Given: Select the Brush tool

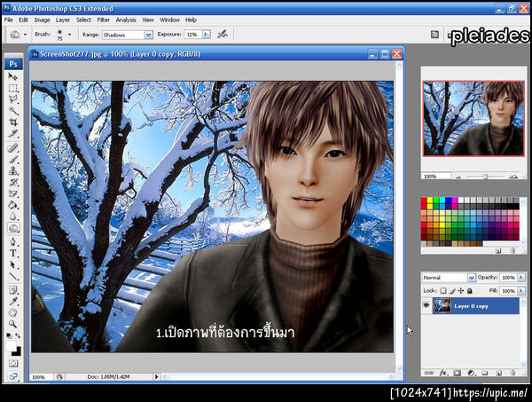Looking at the screenshot, I should pyautogui.click(x=13, y=159).
